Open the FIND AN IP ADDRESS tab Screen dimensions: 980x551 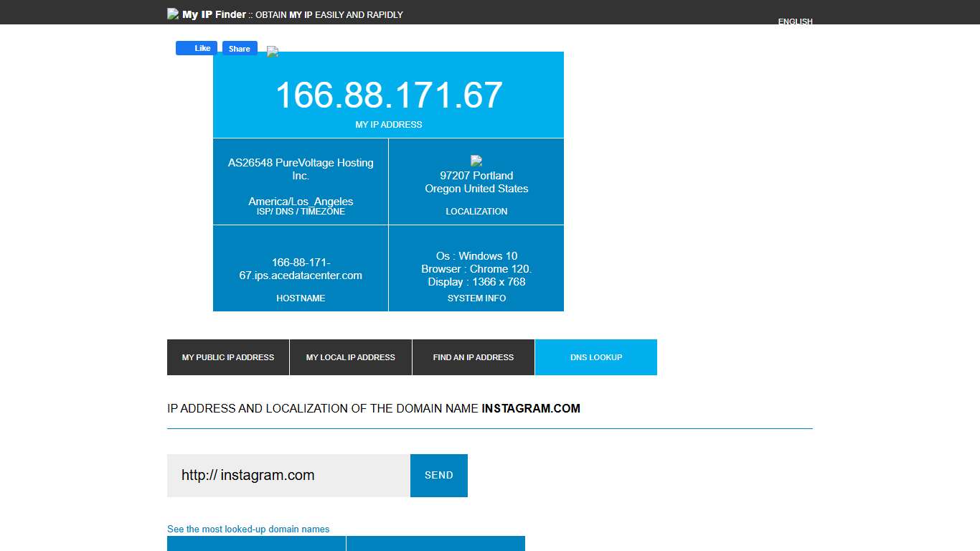473,357
